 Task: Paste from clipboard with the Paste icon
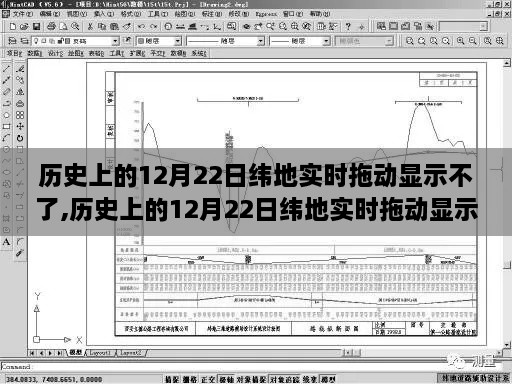pos(114,26)
